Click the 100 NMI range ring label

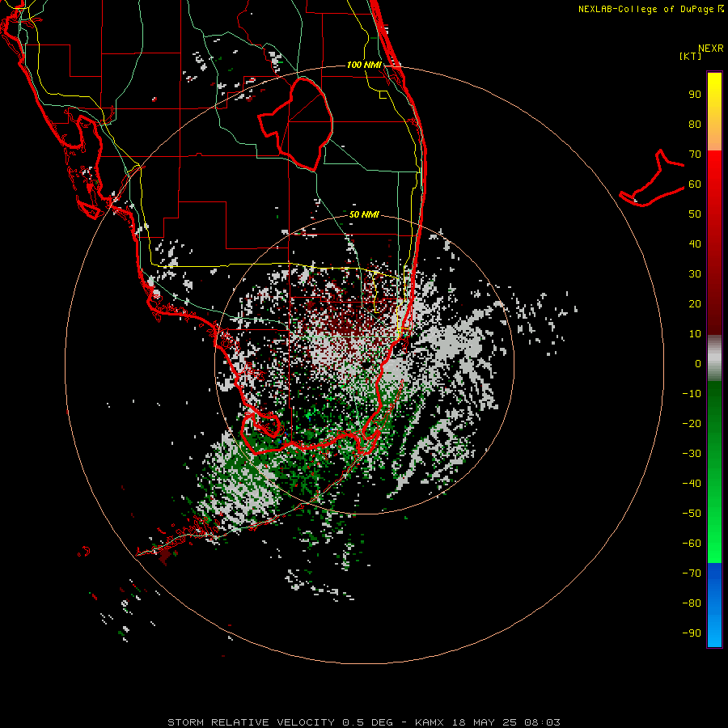click(x=364, y=65)
